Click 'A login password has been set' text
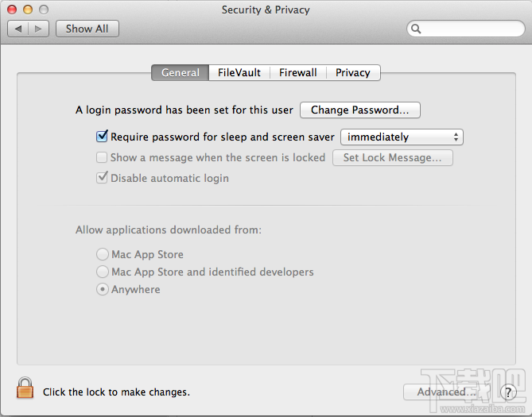 pyautogui.click(x=184, y=110)
